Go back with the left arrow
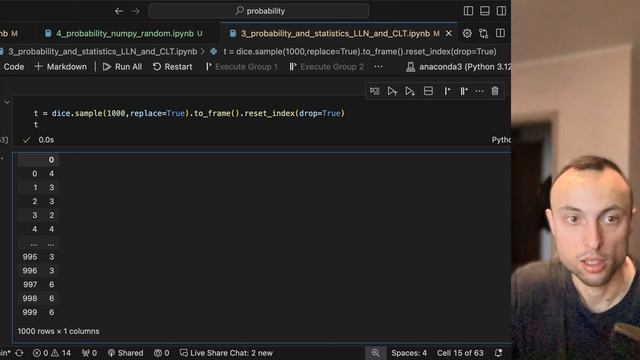Image resolution: width=640 pixels, height=360 pixels. pos(119,11)
